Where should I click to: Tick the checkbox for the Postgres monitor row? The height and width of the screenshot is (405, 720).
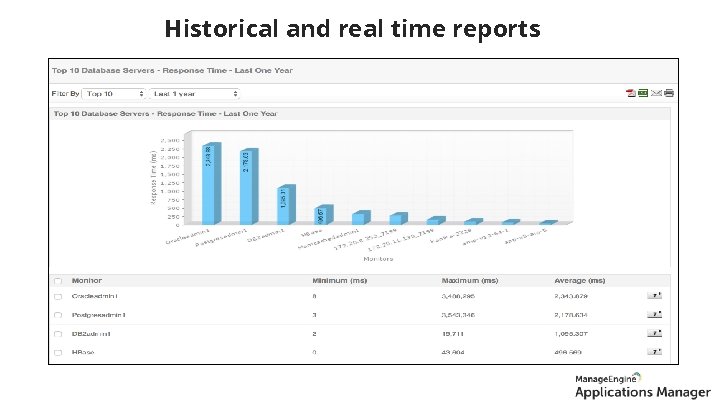coord(58,315)
